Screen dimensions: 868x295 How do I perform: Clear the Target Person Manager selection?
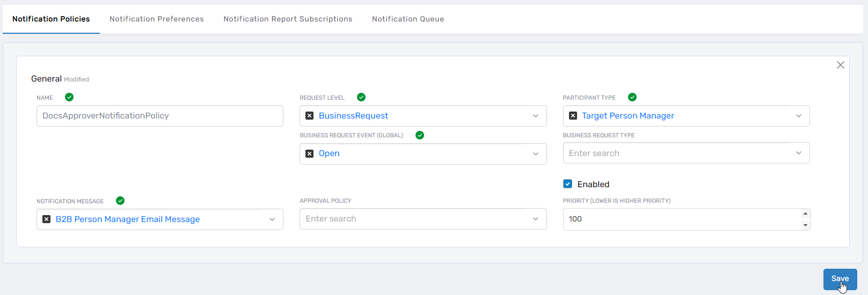pos(573,116)
